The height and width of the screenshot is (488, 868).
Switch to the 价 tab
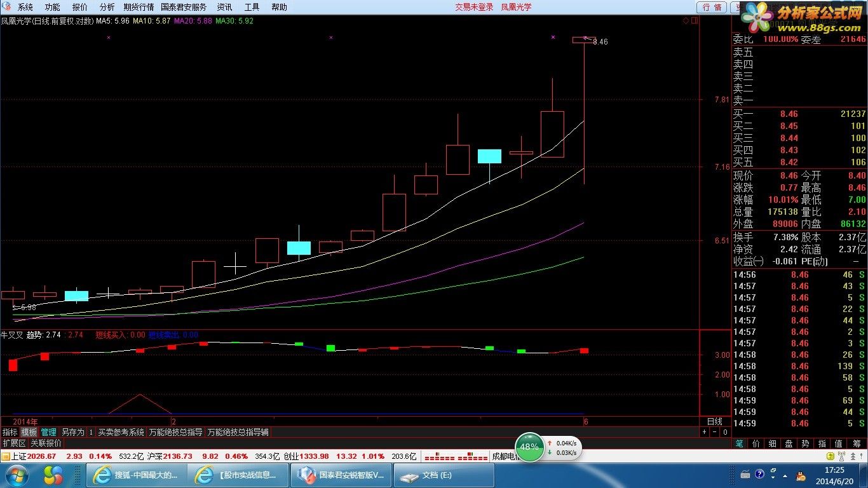click(x=756, y=444)
